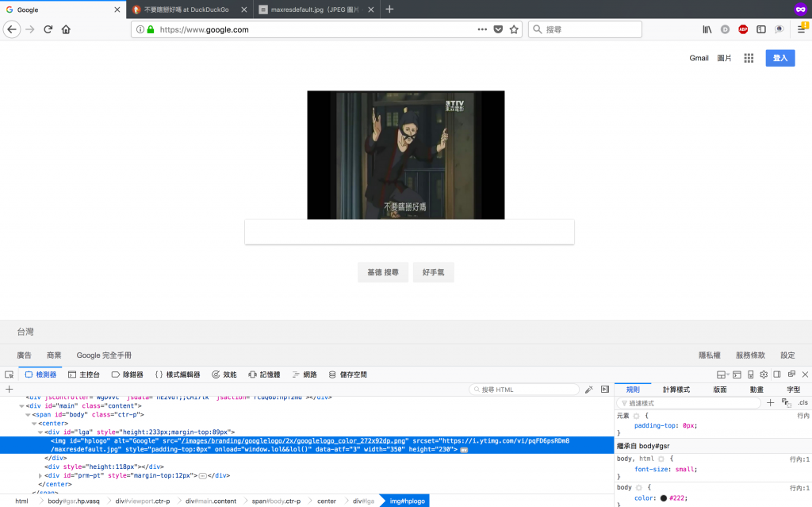Click the 基德 搜尋 search button
The width and height of the screenshot is (812, 507).
(383, 272)
